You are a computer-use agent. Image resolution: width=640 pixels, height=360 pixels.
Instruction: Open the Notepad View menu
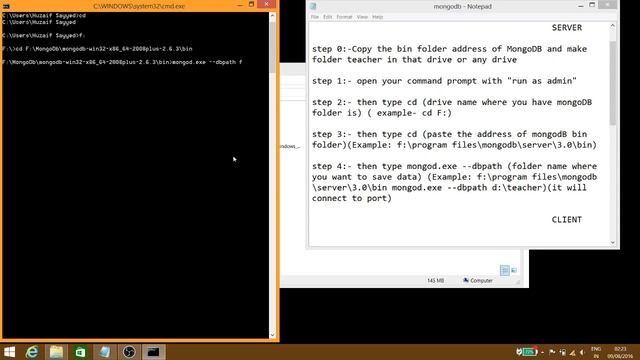[x=362, y=17]
